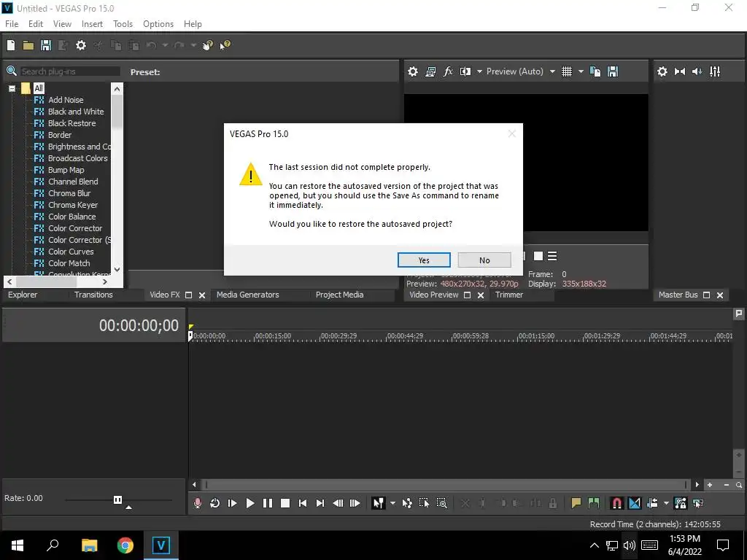Select the Selection edit tool
The height and width of the screenshot is (560, 747).
(x=424, y=503)
